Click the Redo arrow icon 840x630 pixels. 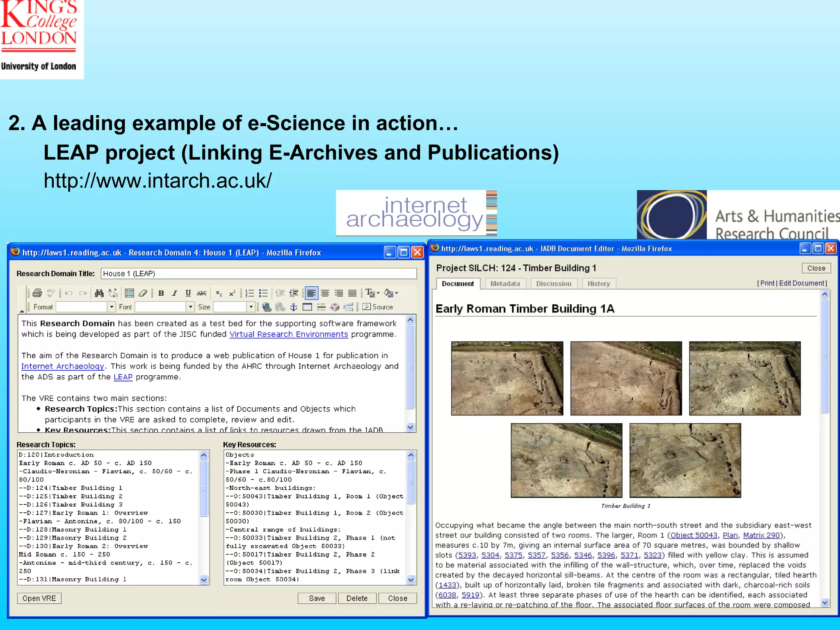[82, 293]
